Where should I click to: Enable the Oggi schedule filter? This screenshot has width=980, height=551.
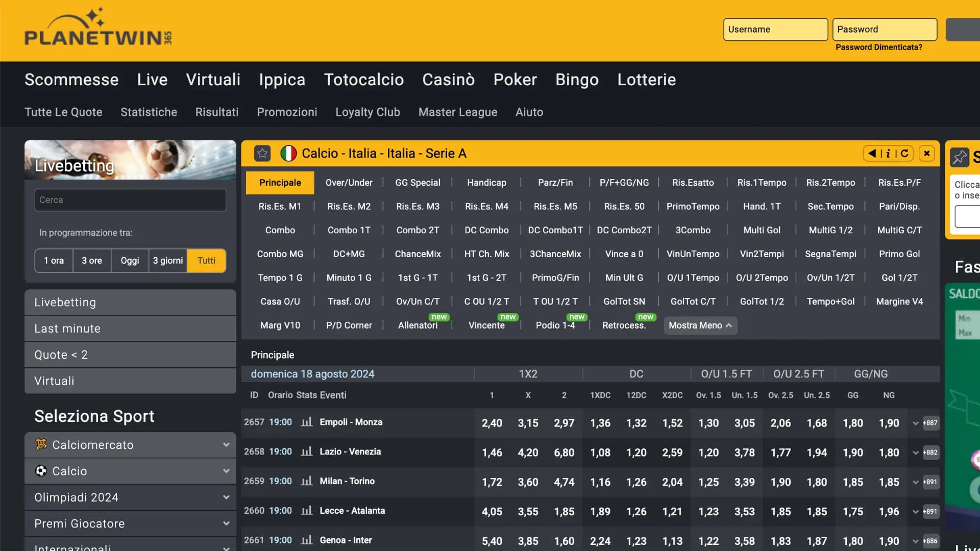point(129,260)
